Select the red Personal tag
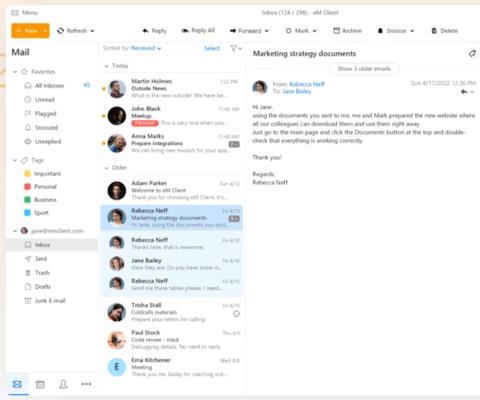 (40, 187)
